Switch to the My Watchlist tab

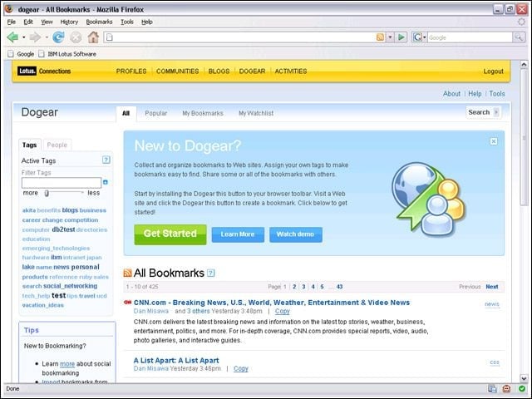pos(256,113)
